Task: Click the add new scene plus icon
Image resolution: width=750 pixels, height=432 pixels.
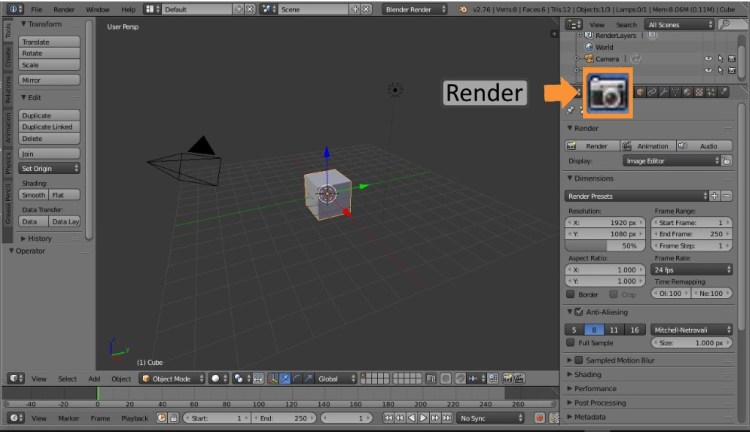Action: 355,9
